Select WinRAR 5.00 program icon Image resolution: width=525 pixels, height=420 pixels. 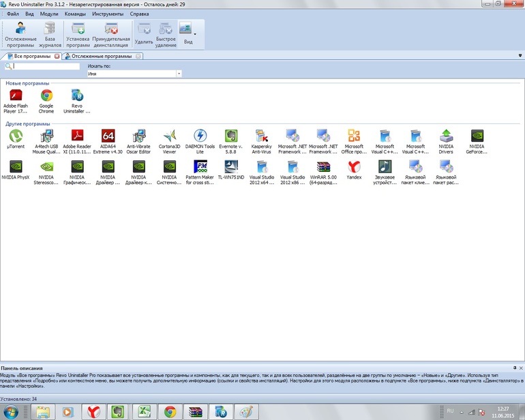[x=323, y=172]
